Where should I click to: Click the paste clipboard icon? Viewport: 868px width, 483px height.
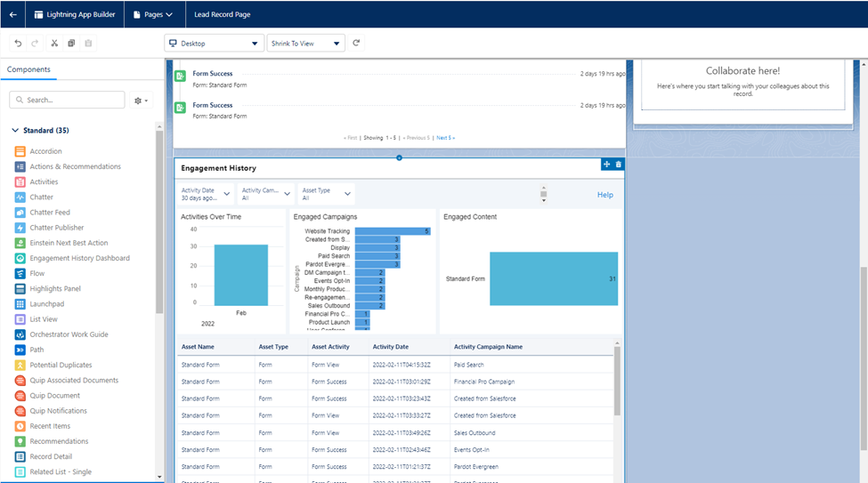88,44
